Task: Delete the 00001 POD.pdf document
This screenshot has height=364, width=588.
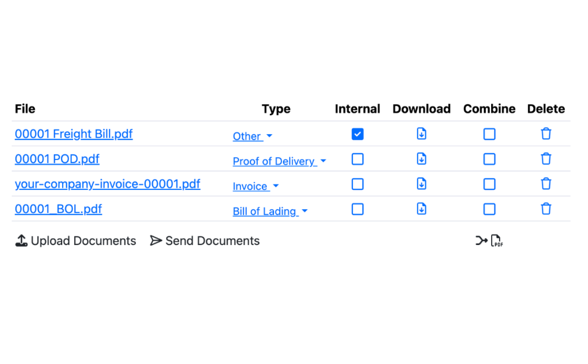Action: [x=546, y=159]
